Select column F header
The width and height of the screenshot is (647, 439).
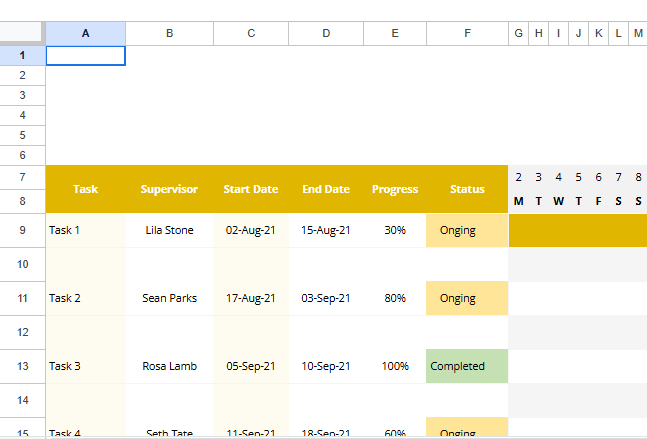(x=467, y=33)
